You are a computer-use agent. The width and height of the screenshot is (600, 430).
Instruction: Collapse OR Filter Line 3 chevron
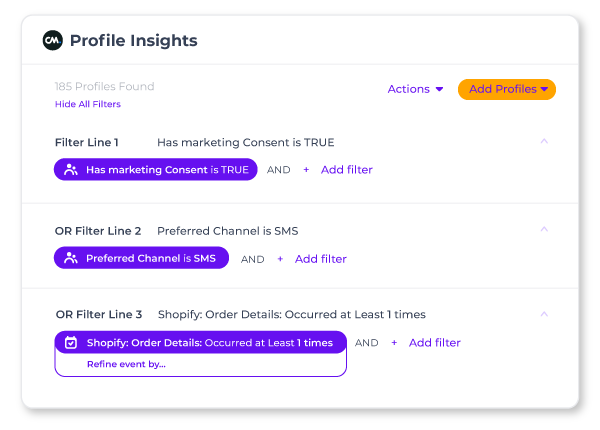pyautogui.click(x=544, y=314)
